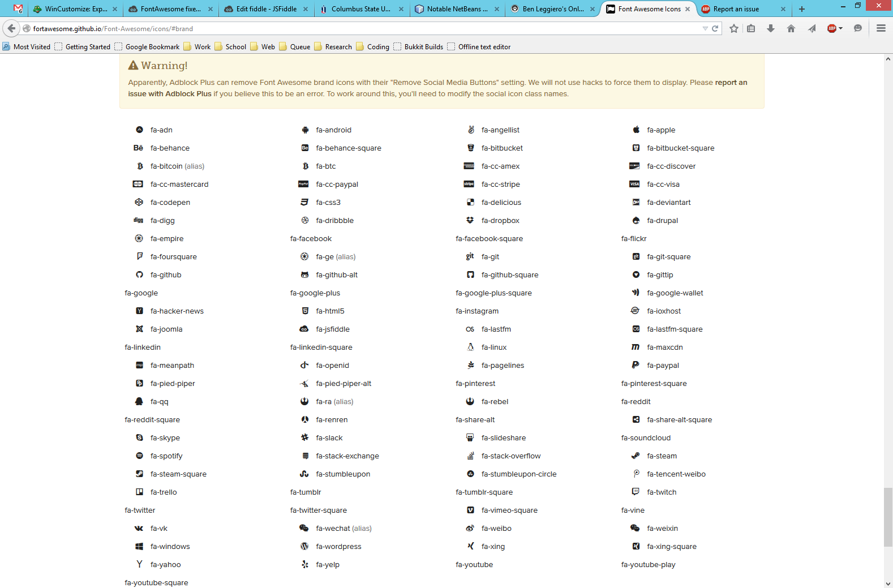
Task: Click the fa-drupal icon
Action: point(636,220)
